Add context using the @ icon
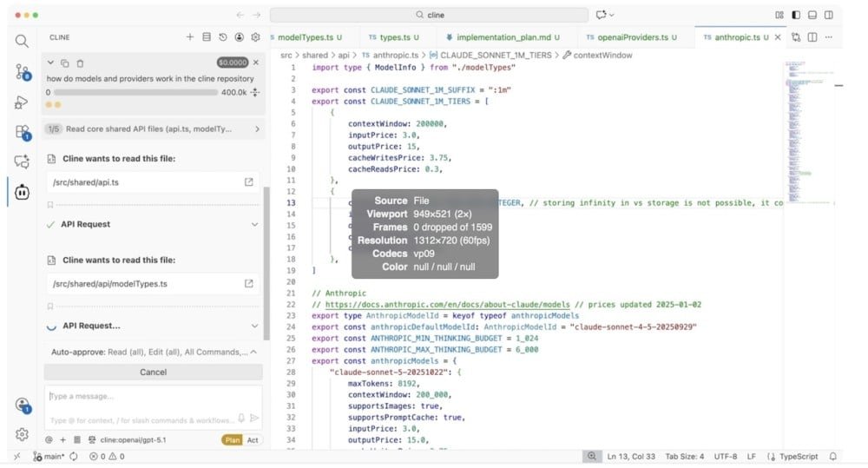868x468 pixels. tap(49, 439)
